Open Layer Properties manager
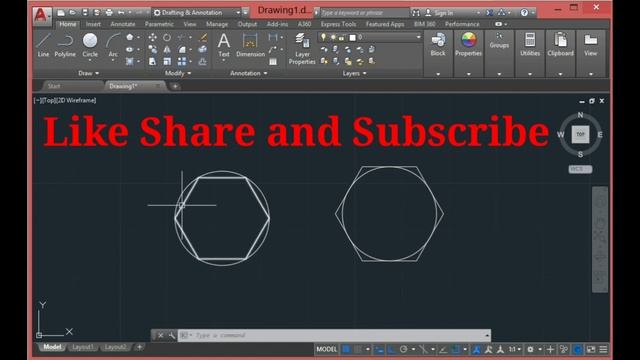This screenshot has height=360, width=640. [x=302, y=49]
